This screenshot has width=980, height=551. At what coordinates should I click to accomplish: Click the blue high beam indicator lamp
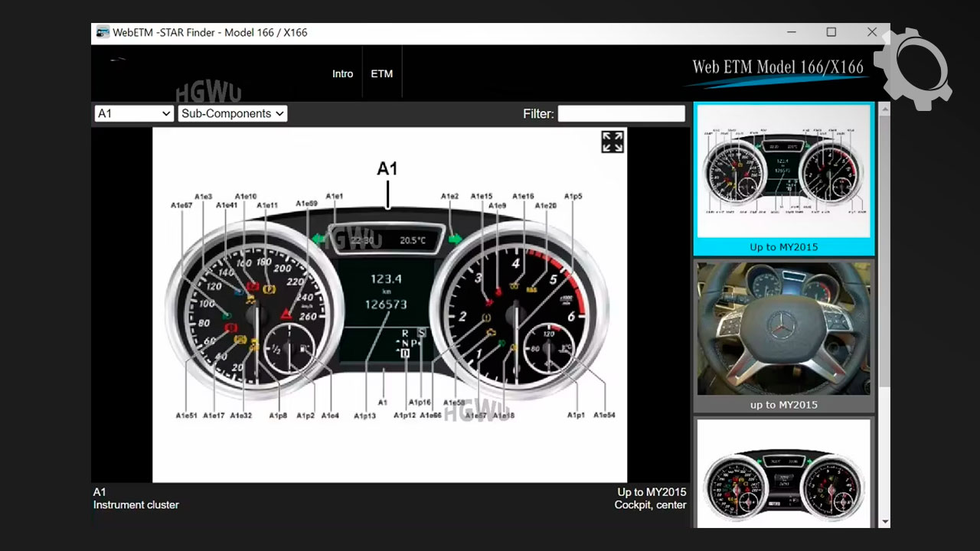[x=239, y=292]
